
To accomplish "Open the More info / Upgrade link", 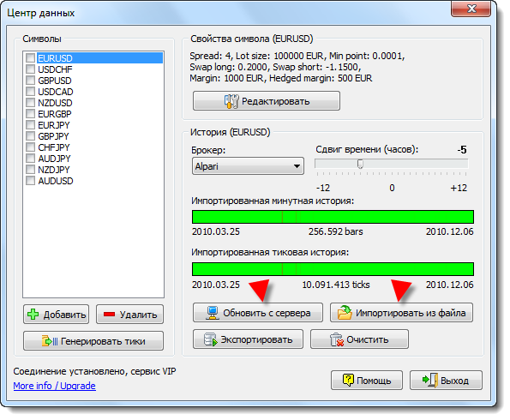I will point(54,386).
